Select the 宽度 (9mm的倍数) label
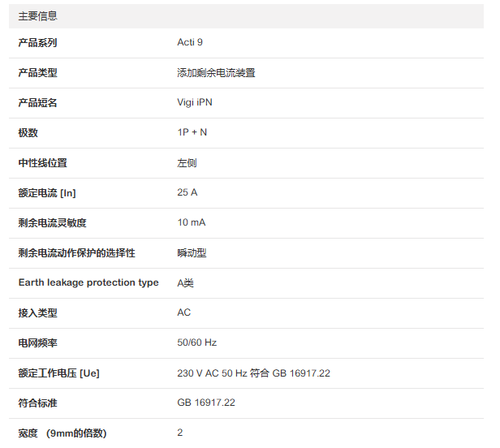The image size is (500, 448). click(62, 433)
